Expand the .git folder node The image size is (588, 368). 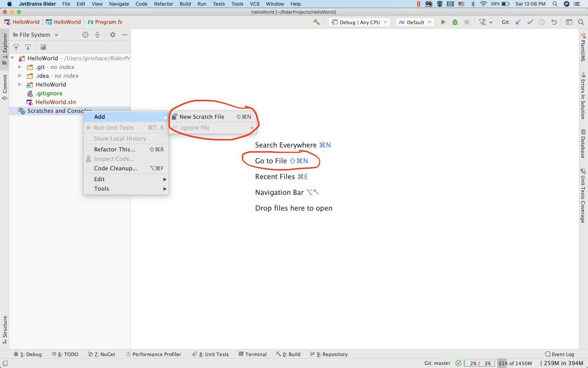pos(20,67)
